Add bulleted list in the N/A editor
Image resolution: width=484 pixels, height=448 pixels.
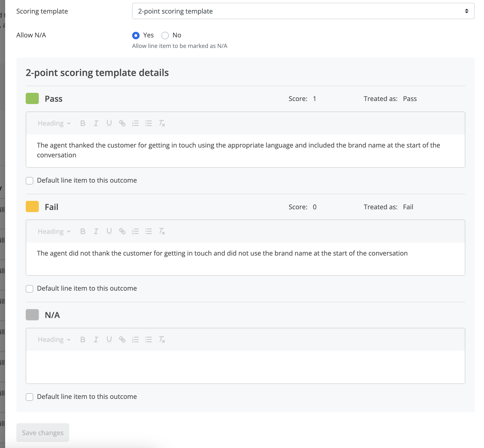coord(148,340)
